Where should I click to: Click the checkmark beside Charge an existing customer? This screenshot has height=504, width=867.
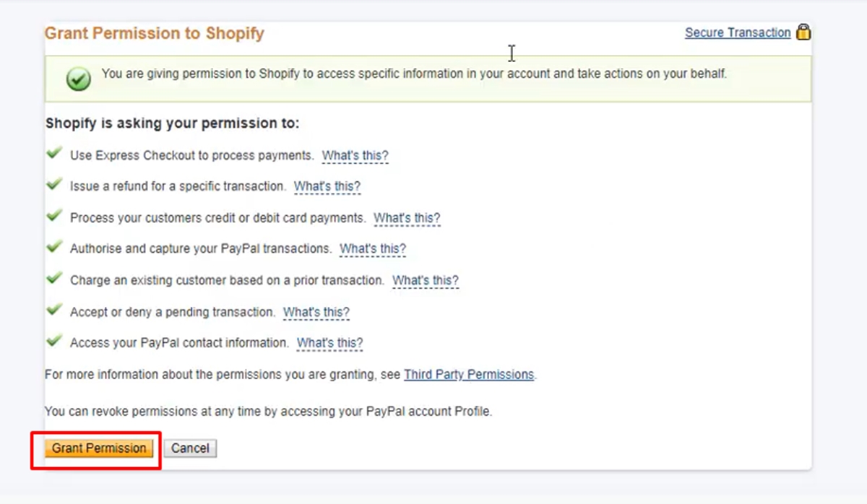point(54,279)
